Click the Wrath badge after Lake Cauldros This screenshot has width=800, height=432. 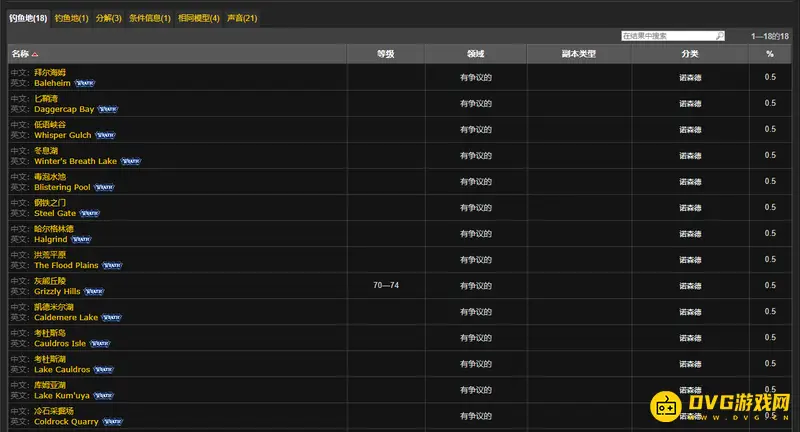click(x=104, y=369)
